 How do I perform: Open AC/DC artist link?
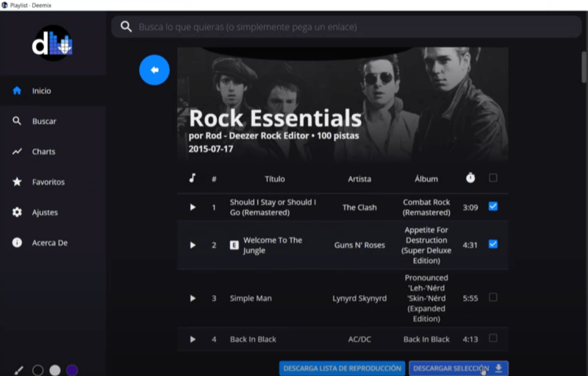359,339
